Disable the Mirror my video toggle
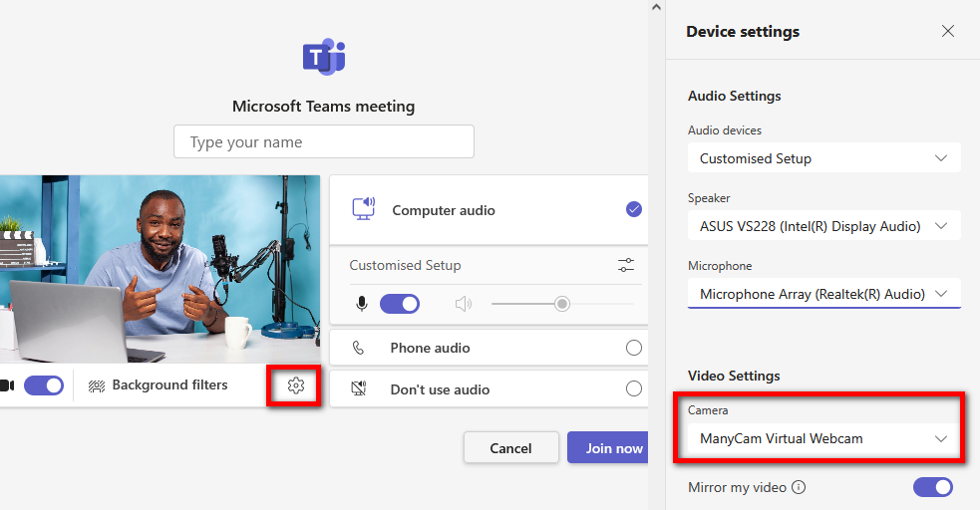The width and height of the screenshot is (980, 510). 933,487
